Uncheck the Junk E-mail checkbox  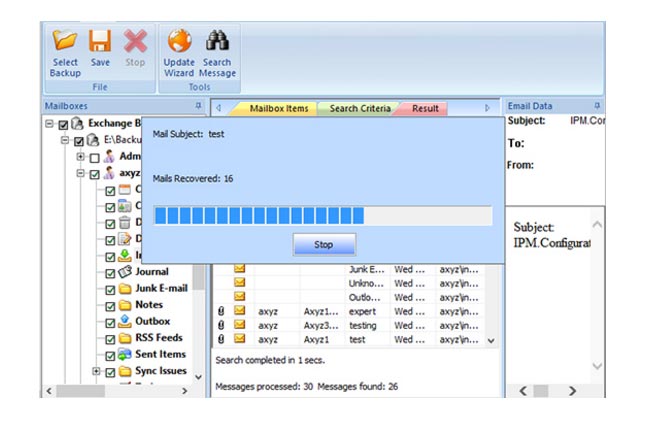110,290
